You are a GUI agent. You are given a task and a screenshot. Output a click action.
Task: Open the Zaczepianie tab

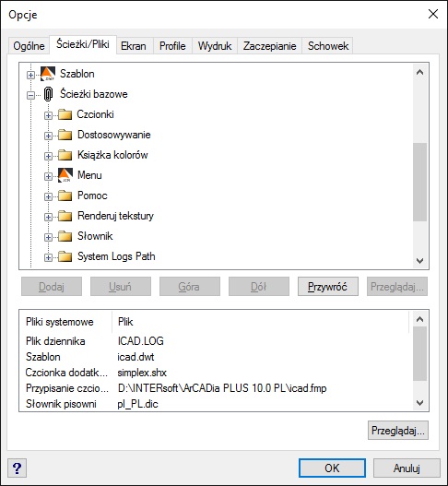point(269,46)
